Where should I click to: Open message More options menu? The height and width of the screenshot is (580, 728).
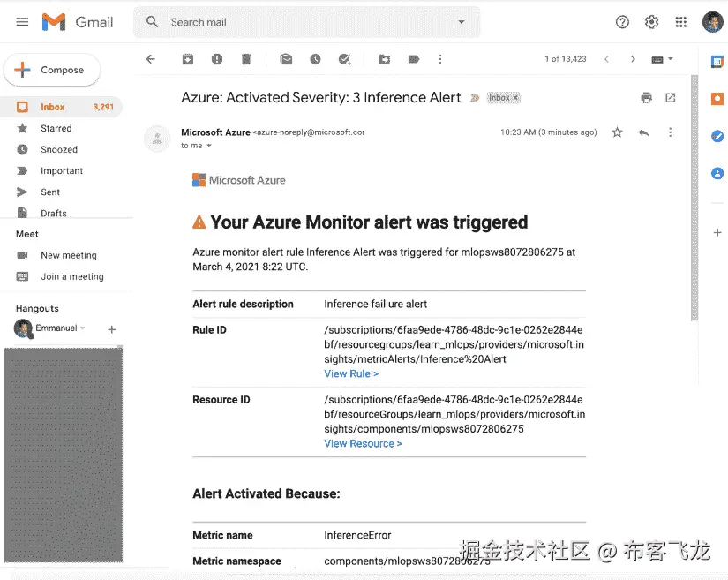pos(670,132)
